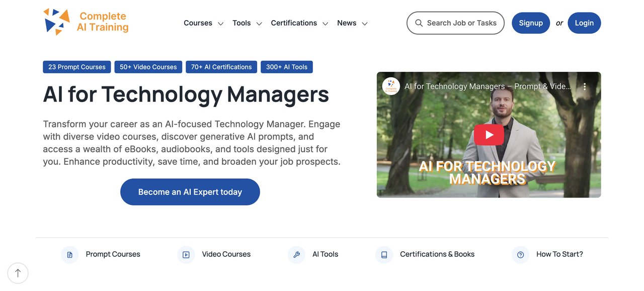Focus the Search Job or Tasks field
The height and width of the screenshot is (291, 644).
coord(455,23)
